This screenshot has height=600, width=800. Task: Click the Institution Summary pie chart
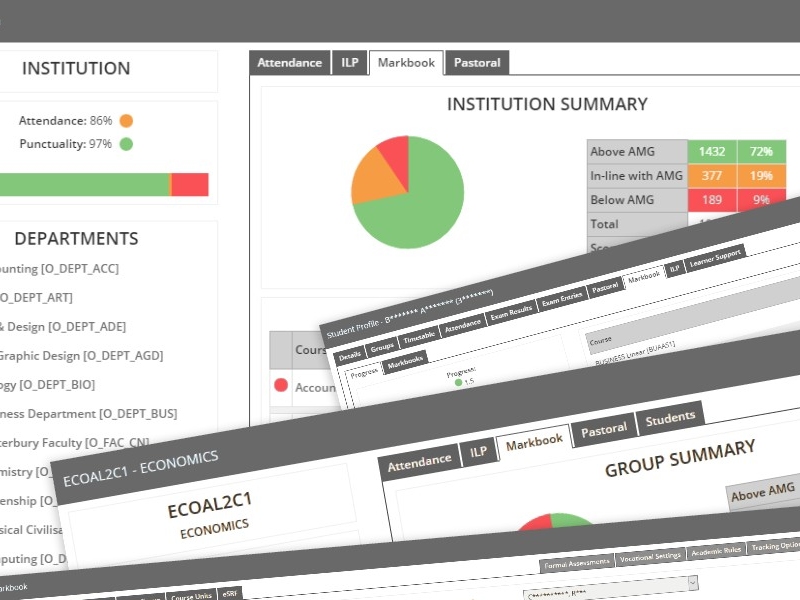[x=407, y=192]
